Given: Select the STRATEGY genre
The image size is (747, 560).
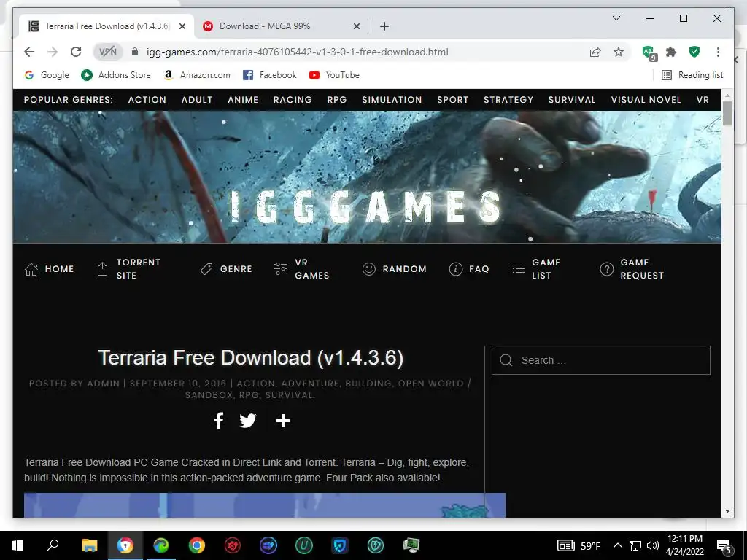Looking at the screenshot, I should pos(508,99).
